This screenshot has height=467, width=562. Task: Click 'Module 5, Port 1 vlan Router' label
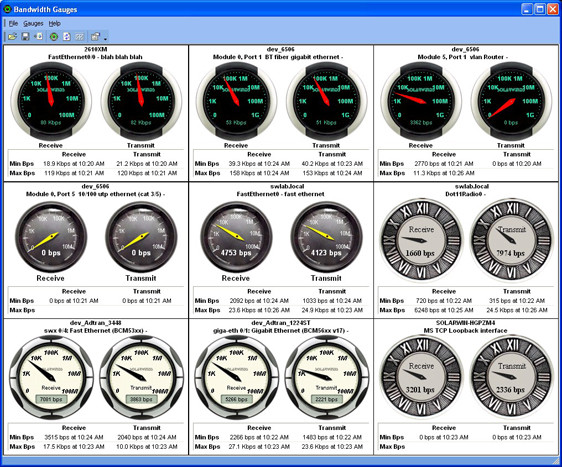pos(462,57)
